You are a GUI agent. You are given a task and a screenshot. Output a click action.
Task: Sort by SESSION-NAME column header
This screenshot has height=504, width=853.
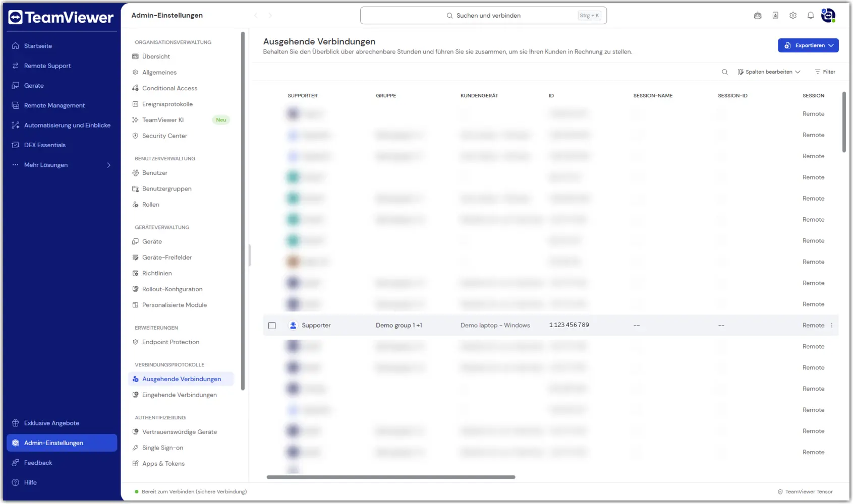click(x=653, y=96)
